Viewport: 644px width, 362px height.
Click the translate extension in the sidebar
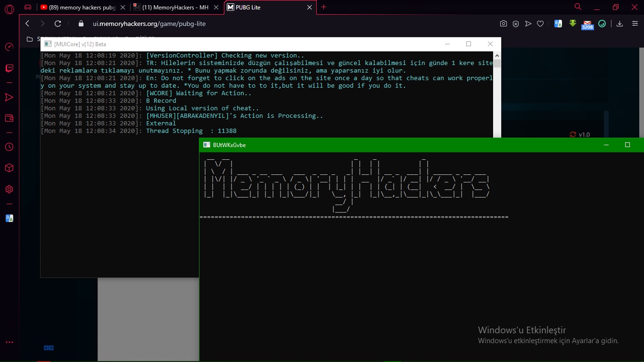click(x=9, y=218)
